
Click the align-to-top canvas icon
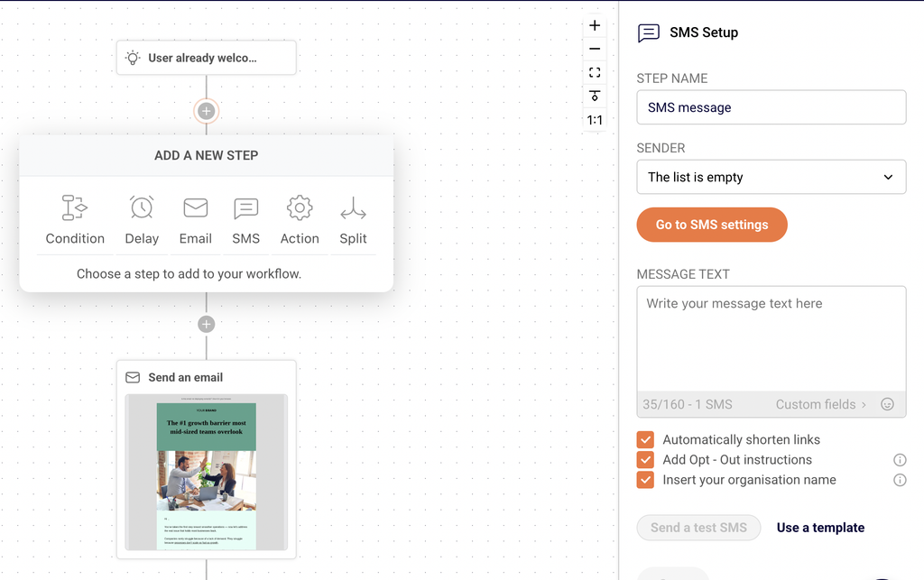[x=595, y=96]
